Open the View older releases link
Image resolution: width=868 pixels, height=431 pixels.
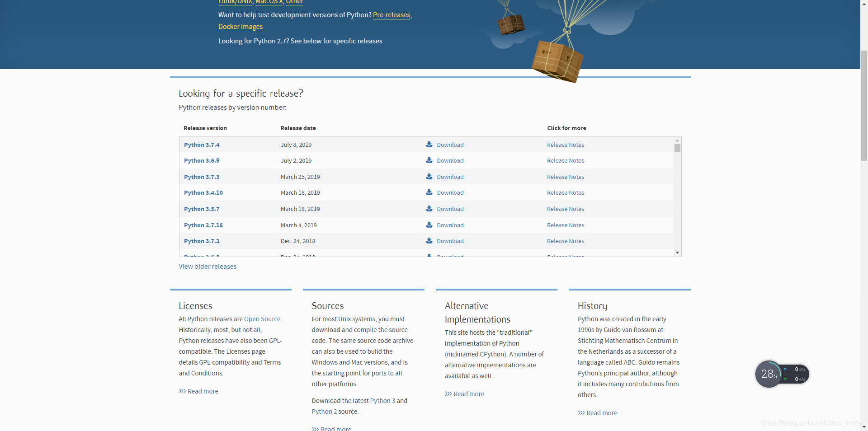(x=208, y=267)
